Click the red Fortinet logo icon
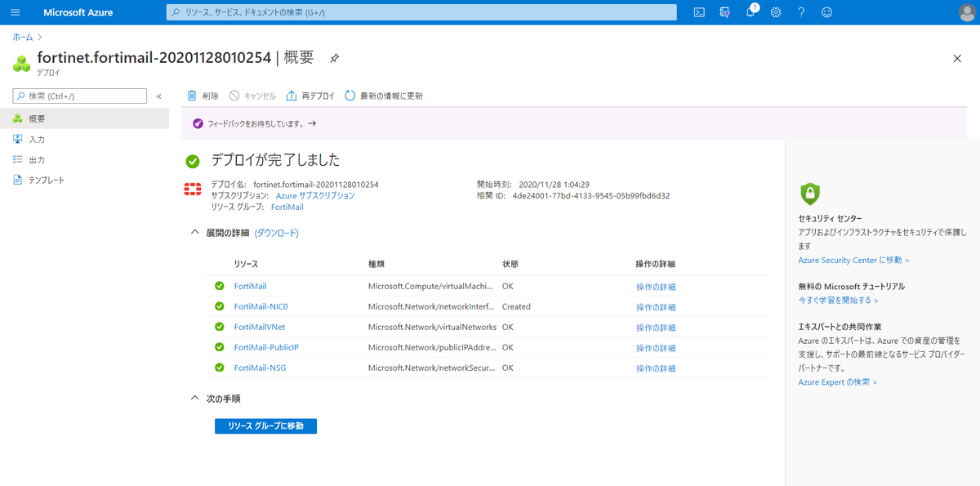Viewport: 980px width, 486px height. [192, 189]
